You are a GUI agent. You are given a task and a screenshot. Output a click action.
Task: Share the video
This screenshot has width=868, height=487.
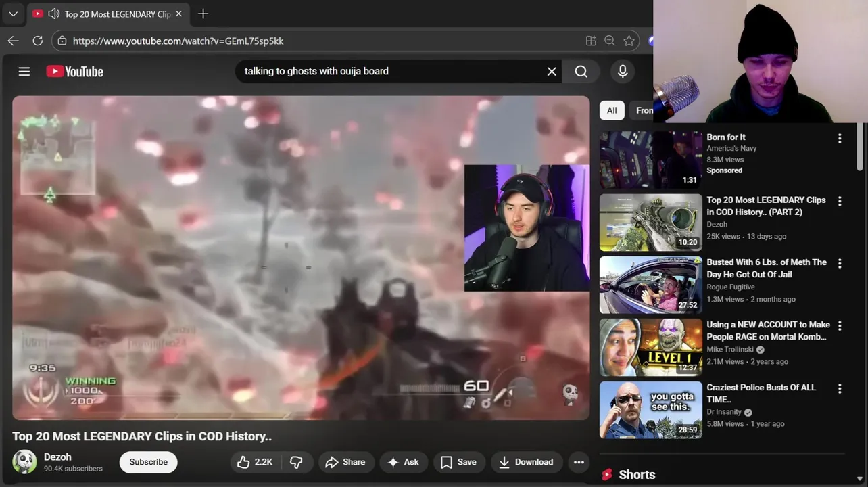pos(345,462)
